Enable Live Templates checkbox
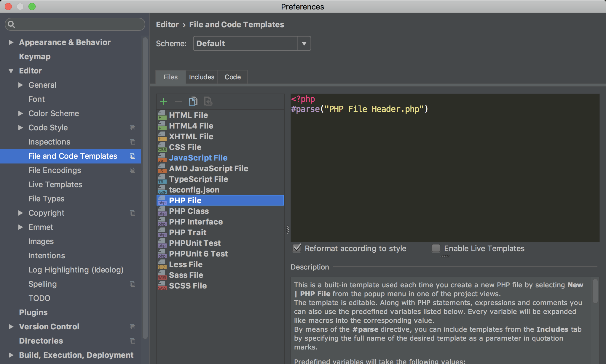 [436, 248]
